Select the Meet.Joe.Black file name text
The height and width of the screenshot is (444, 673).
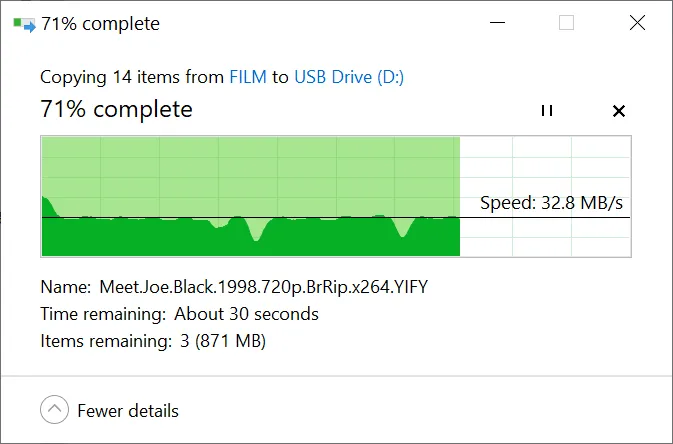pos(264,287)
